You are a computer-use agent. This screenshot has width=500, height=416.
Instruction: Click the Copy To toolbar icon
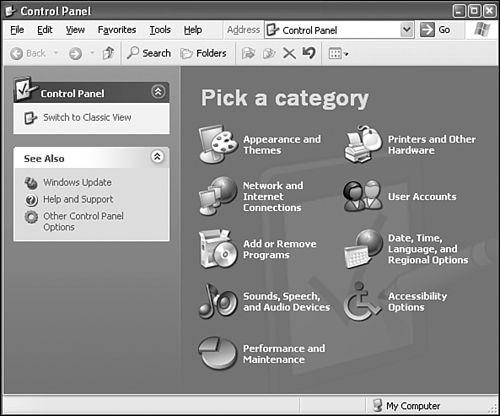[269, 53]
